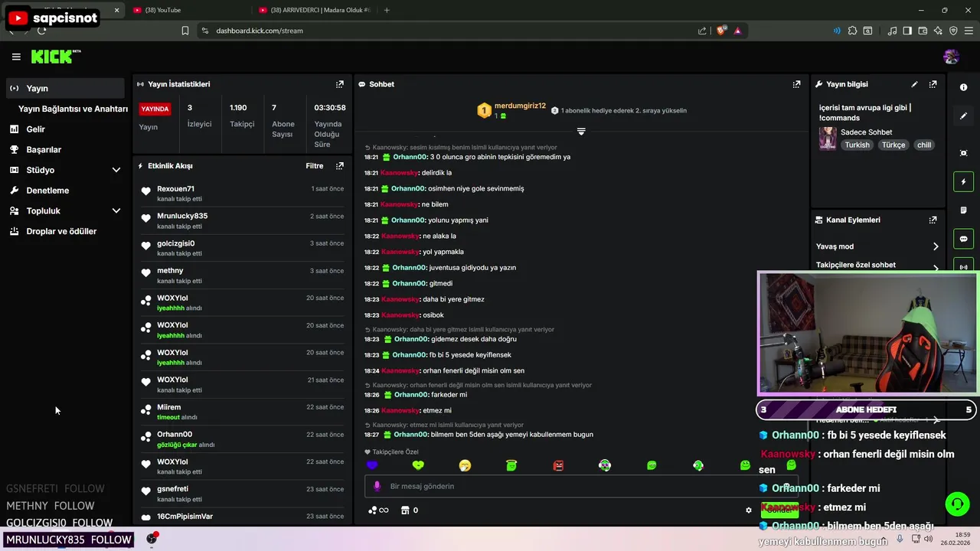The height and width of the screenshot is (551, 980).
Task: Toggle the lightning bolt icon in right sidebar
Action: point(963,182)
